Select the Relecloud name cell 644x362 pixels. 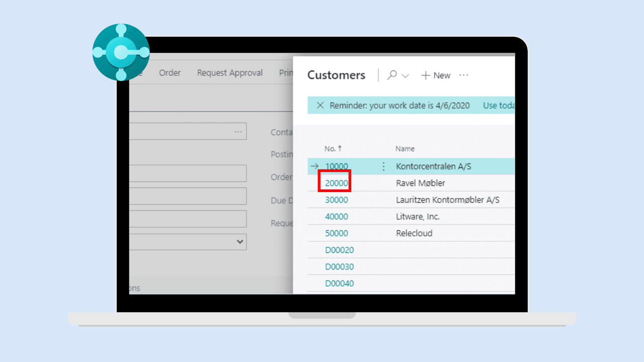point(415,233)
